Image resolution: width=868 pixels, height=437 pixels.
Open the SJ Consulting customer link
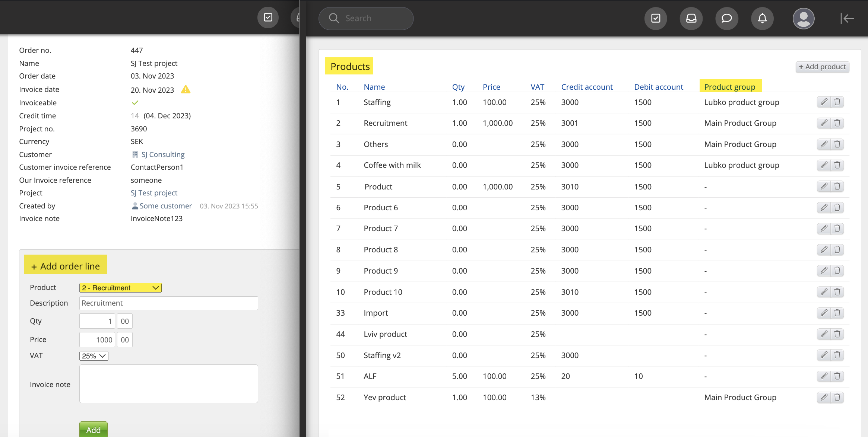[x=163, y=154]
